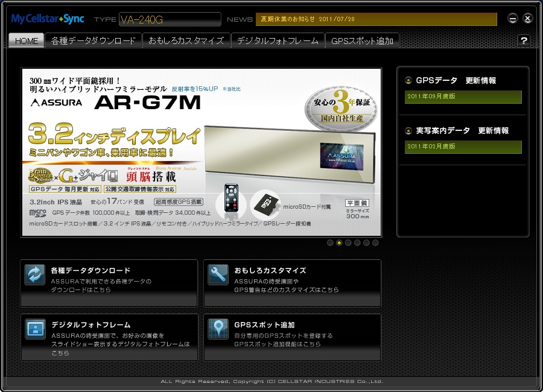Select the third banner slide dot
The image size is (543, 392).
[348, 243]
